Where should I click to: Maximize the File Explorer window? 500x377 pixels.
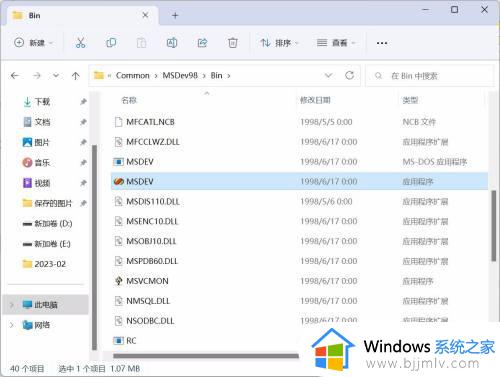point(454,10)
